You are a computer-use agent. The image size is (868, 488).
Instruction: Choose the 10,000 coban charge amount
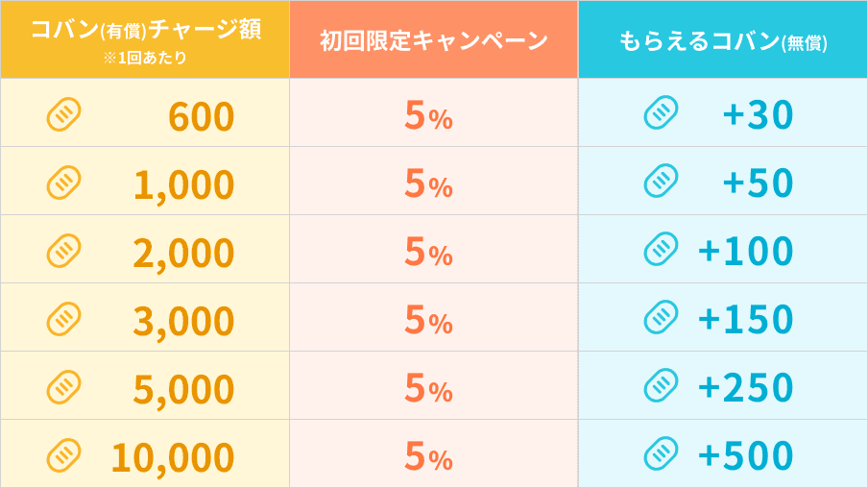point(173,457)
